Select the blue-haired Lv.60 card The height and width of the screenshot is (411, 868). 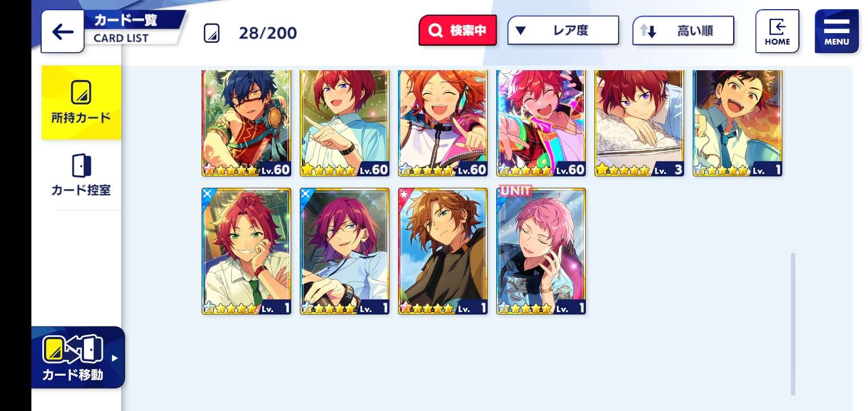(246, 123)
